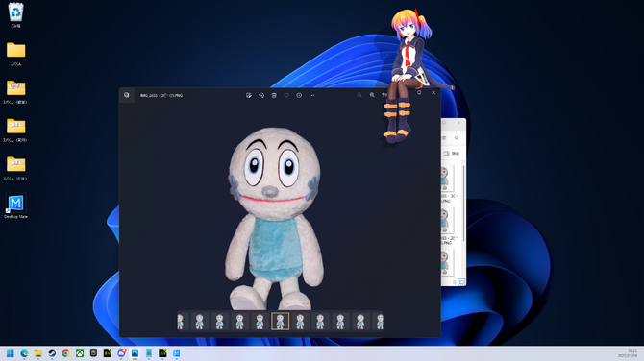Click the zoom in magnifier icon
Viewport: 644px width, 361px height.
372,95
